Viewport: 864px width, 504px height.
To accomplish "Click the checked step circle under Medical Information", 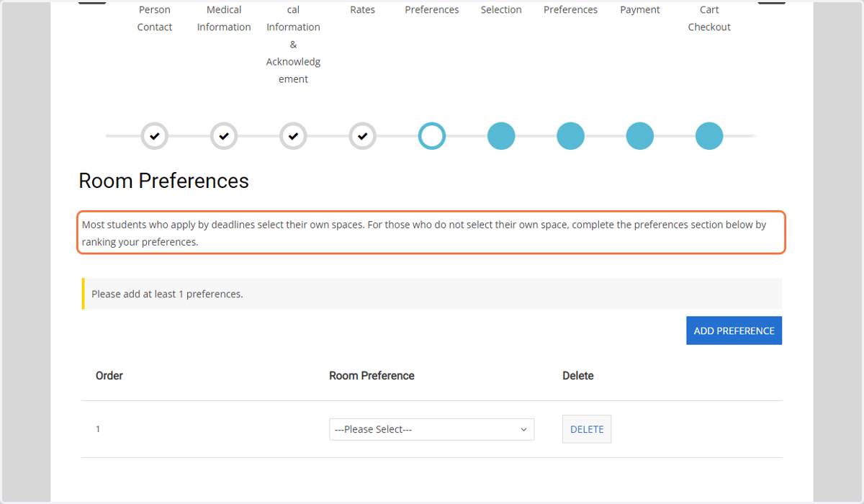I will pyautogui.click(x=224, y=136).
